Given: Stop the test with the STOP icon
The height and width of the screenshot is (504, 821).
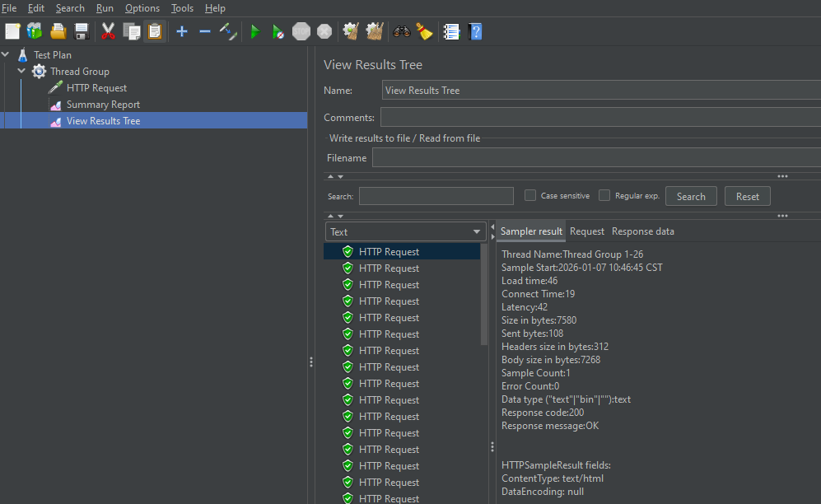Looking at the screenshot, I should [x=301, y=31].
